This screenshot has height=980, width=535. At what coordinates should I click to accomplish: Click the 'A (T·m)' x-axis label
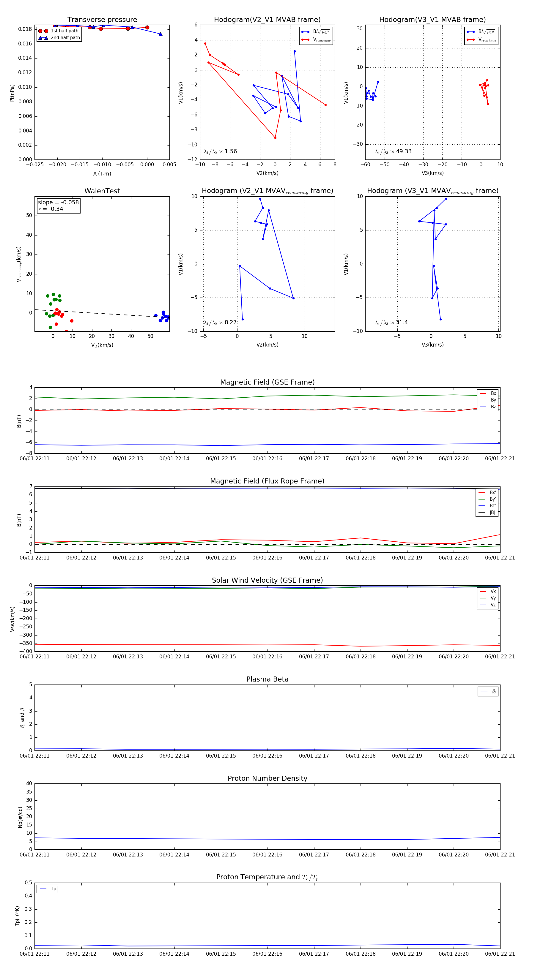pyautogui.click(x=102, y=173)
